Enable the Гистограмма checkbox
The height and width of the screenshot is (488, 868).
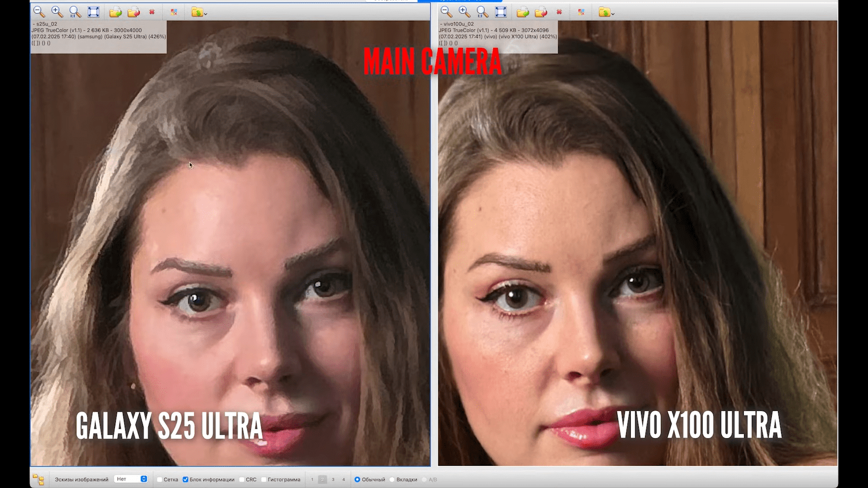pyautogui.click(x=264, y=479)
